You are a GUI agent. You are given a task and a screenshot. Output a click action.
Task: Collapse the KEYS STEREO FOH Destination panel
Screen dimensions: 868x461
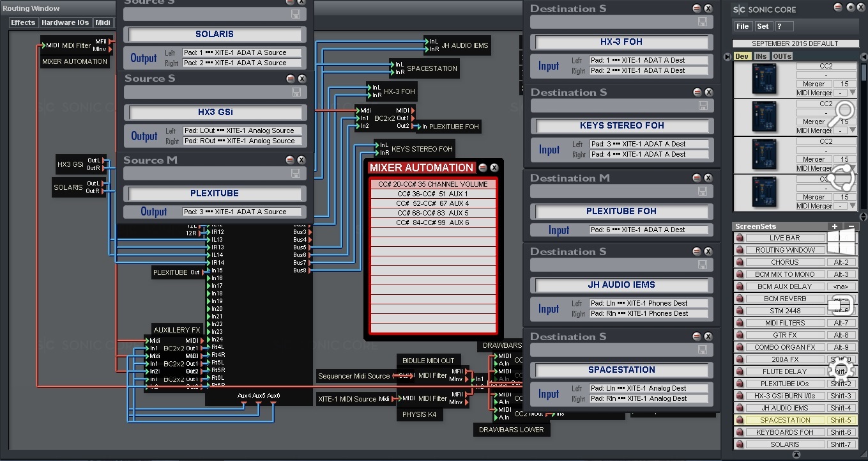pyautogui.click(x=697, y=92)
